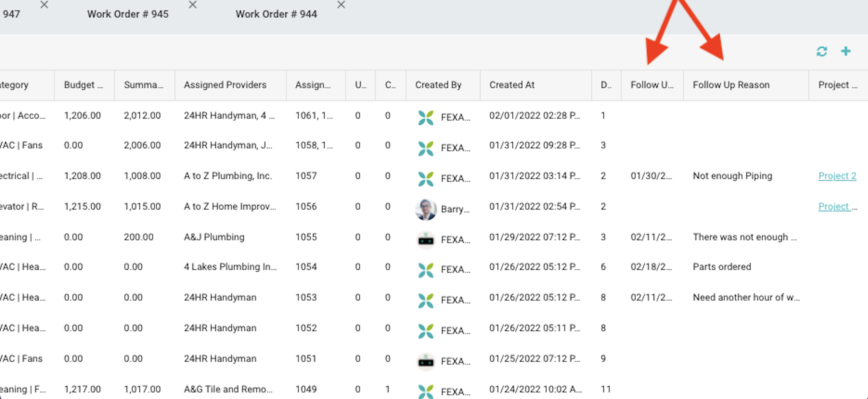Click A&J Plumbing provider cell
The height and width of the screenshot is (399, 868).
click(214, 237)
